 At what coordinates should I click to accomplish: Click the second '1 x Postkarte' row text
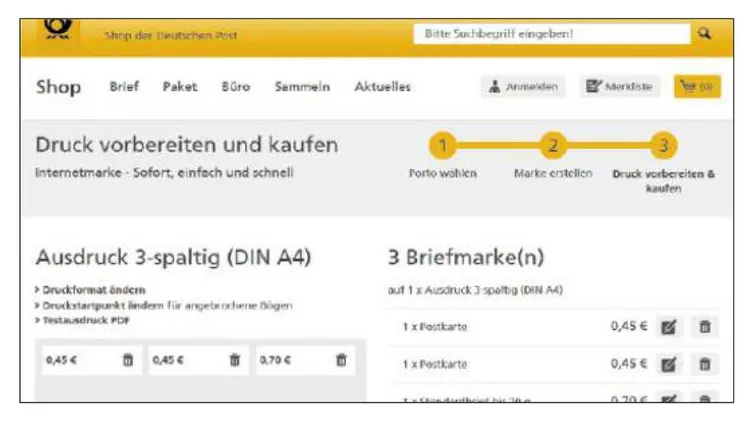pos(434,364)
